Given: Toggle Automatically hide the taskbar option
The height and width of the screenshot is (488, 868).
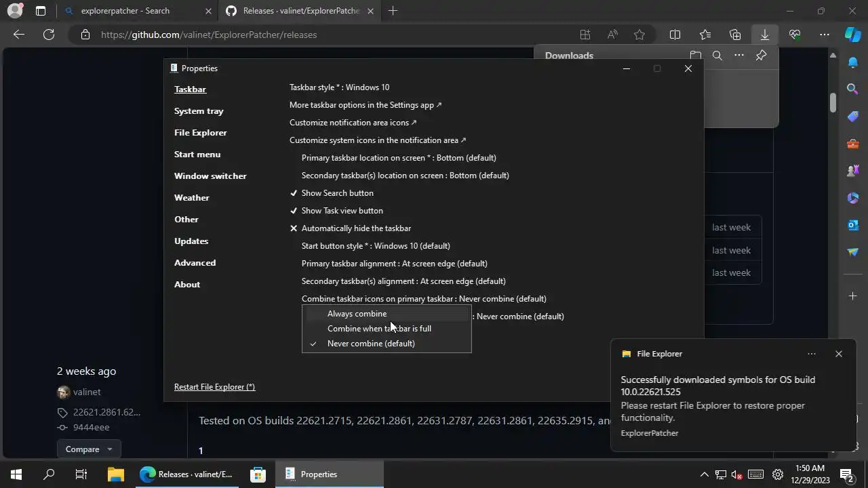Looking at the screenshot, I should click(351, 228).
